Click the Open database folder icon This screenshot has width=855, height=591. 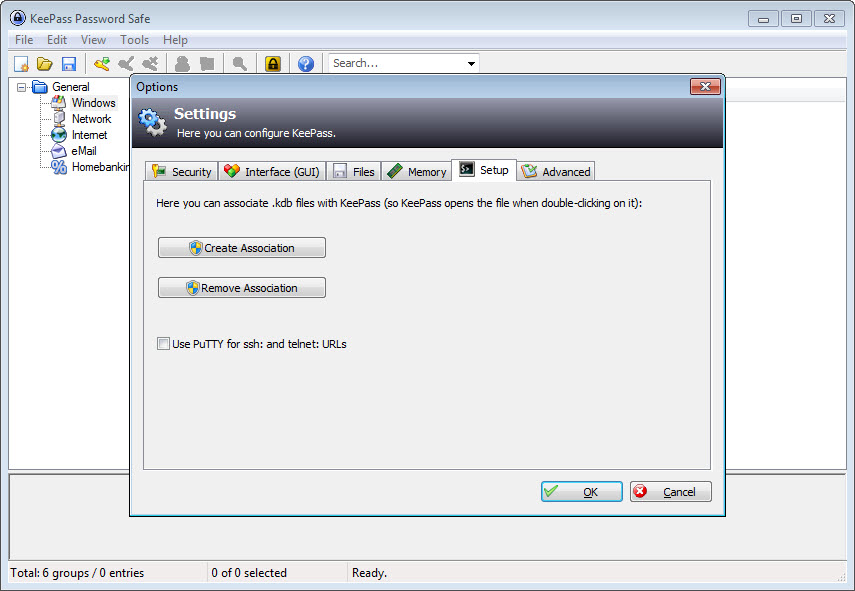pos(45,64)
